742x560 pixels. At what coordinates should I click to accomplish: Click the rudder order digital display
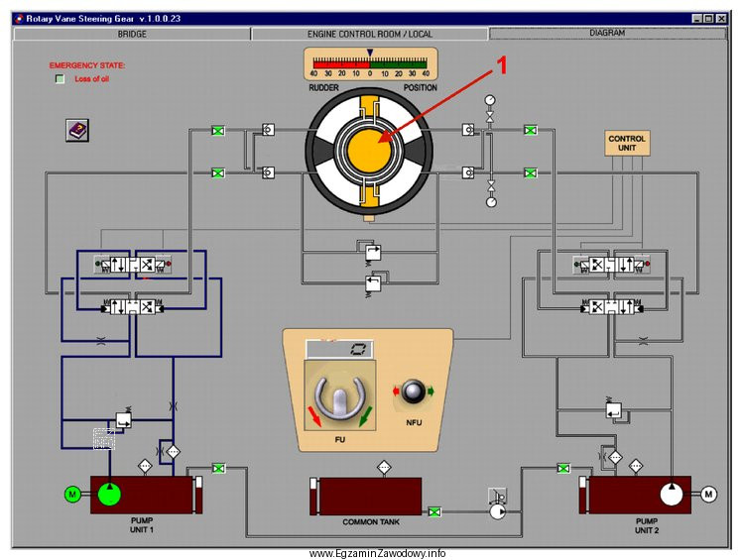[x=339, y=350]
